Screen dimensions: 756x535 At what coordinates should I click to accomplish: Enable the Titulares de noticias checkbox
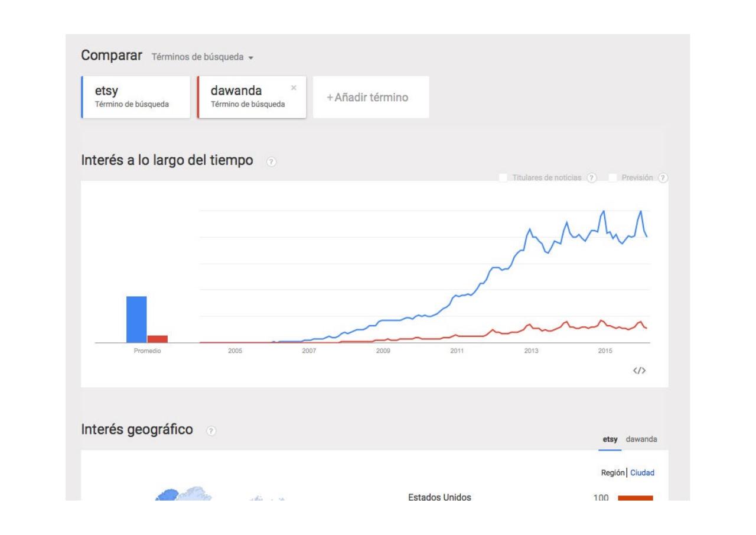pos(503,177)
